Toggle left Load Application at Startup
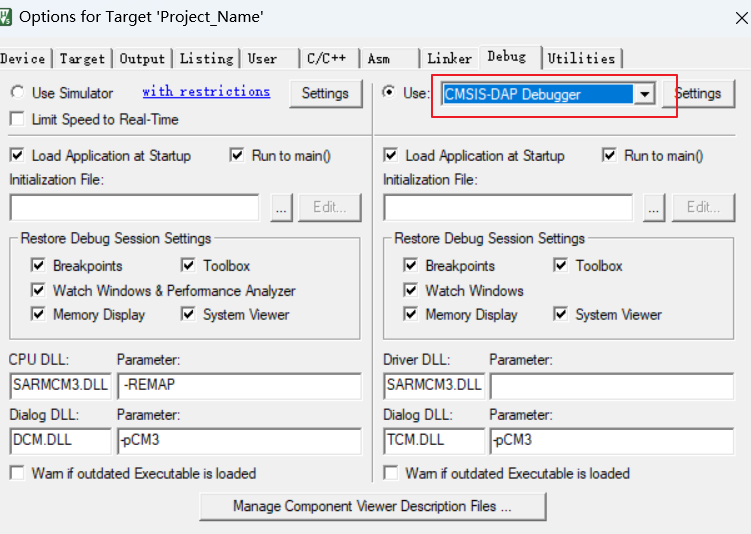The width and height of the screenshot is (751, 534). [17, 155]
